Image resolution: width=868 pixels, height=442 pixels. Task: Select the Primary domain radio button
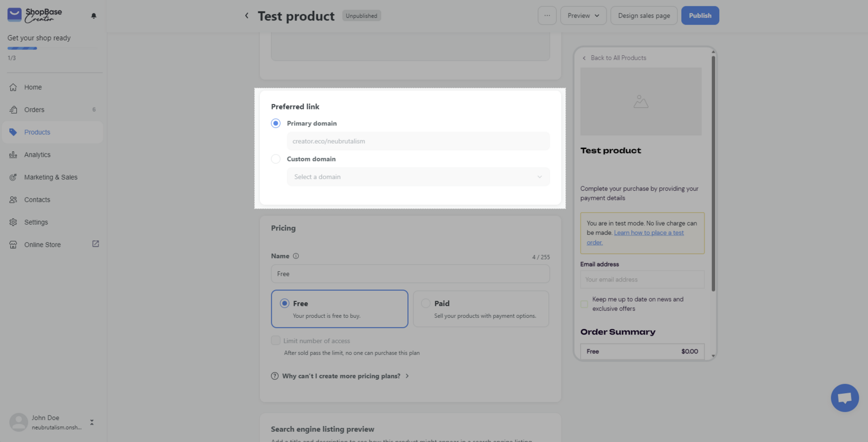click(x=276, y=123)
